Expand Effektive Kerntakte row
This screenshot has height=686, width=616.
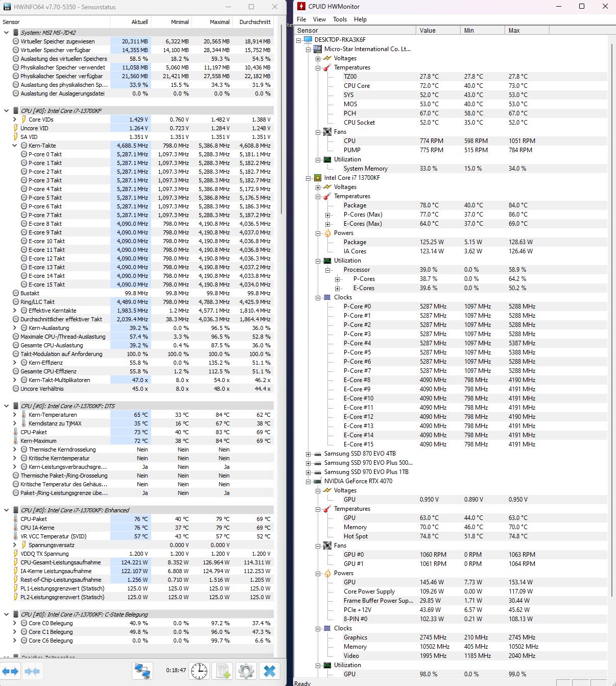pyautogui.click(x=15, y=311)
